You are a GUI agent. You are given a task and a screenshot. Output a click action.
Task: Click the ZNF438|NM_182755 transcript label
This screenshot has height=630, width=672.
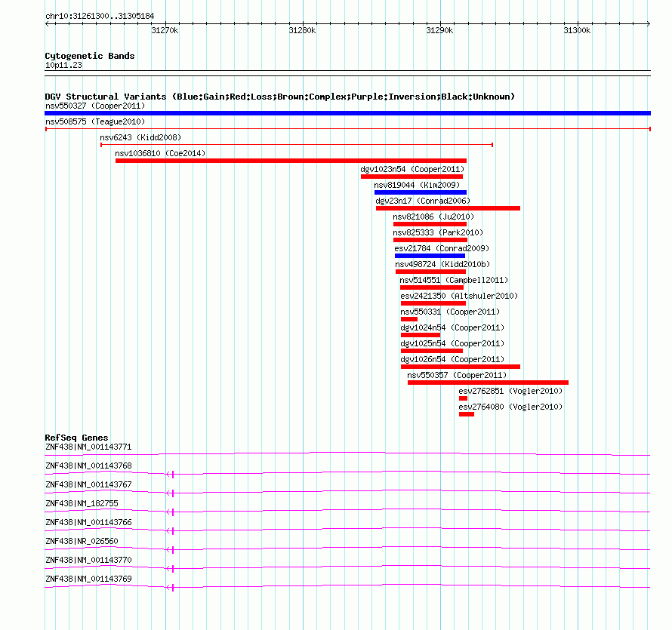(x=82, y=504)
